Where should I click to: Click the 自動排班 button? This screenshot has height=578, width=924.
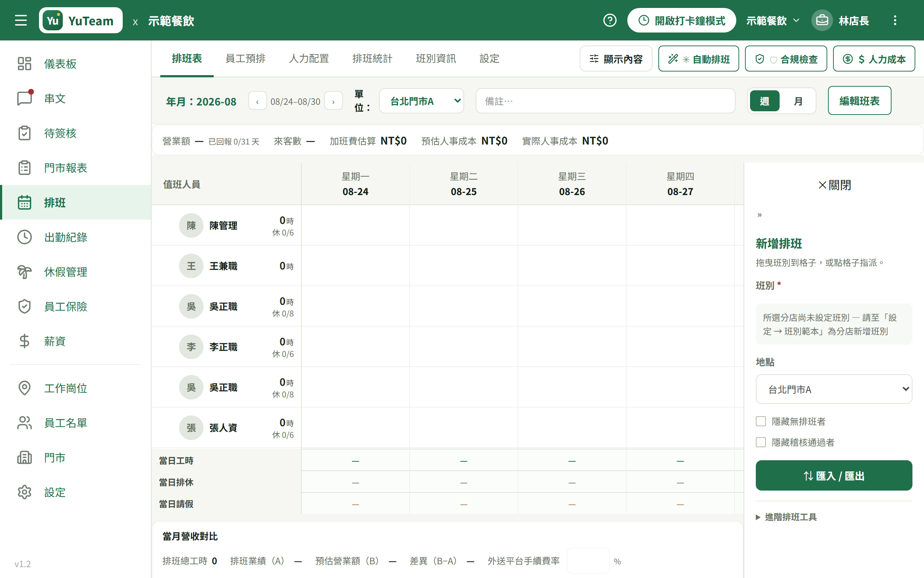699,59
